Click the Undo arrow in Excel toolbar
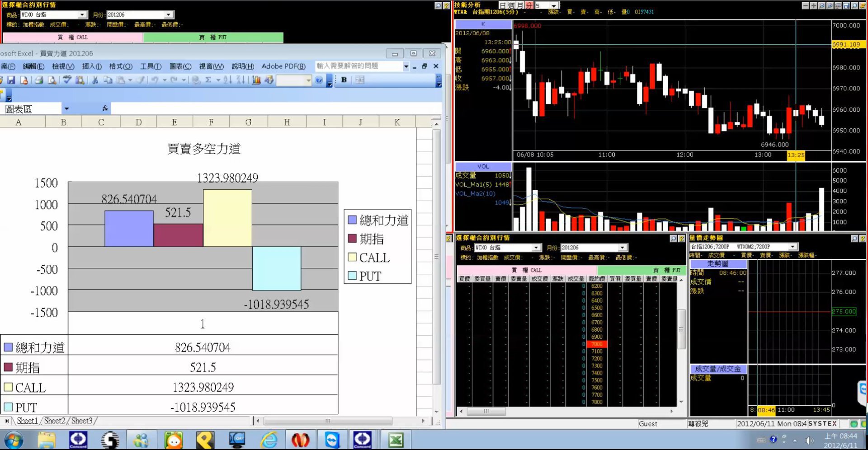The height and width of the screenshot is (450, 868). [155, 80]
